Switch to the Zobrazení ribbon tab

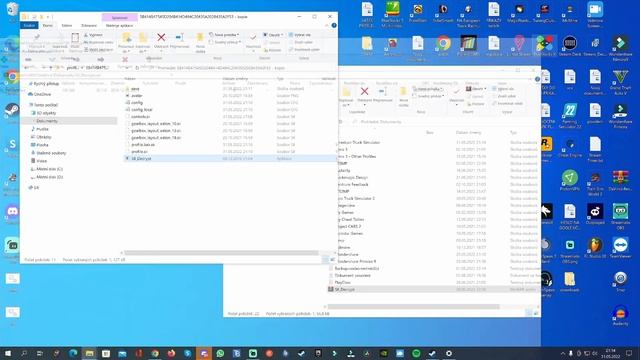(x=89, y=25)
